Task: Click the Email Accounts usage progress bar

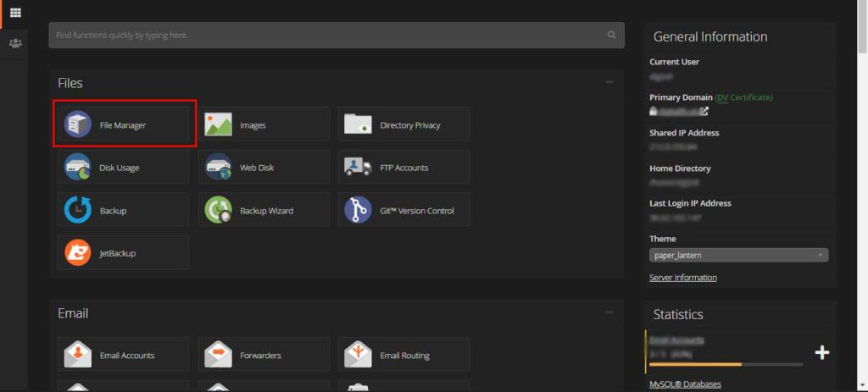Action: [x=726, y=364]
